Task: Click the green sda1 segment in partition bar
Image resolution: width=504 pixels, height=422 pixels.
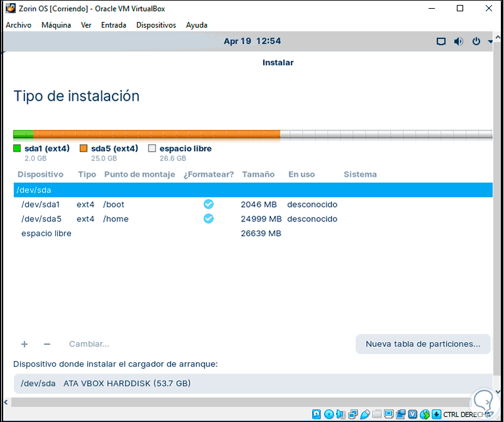Action: coord(23,134)
